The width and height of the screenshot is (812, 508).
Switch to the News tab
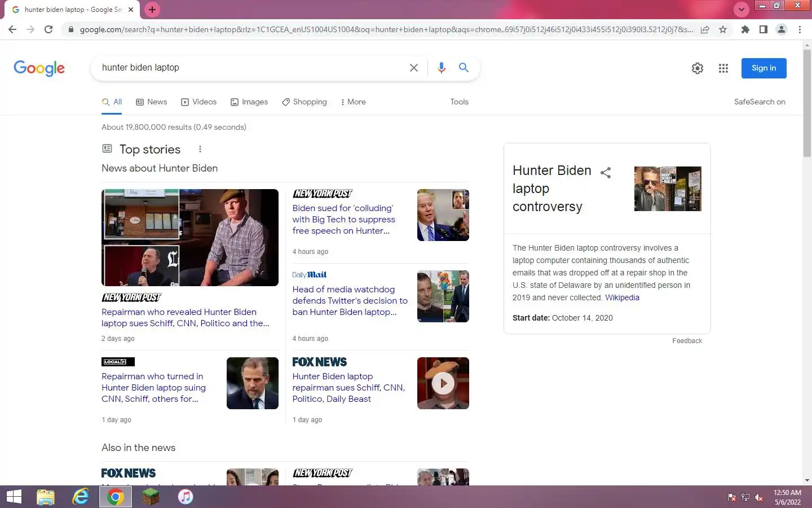[x=152, y=102]
